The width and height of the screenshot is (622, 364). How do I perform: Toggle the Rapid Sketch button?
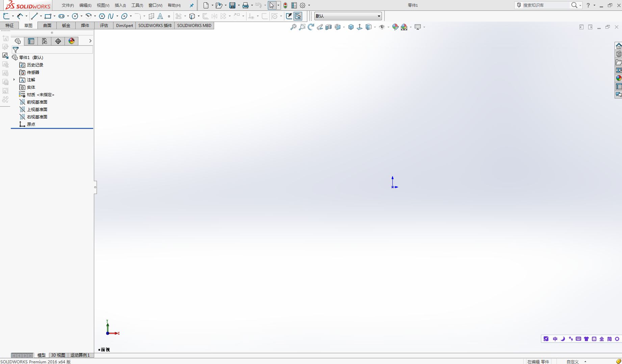[x=289, y=16]
